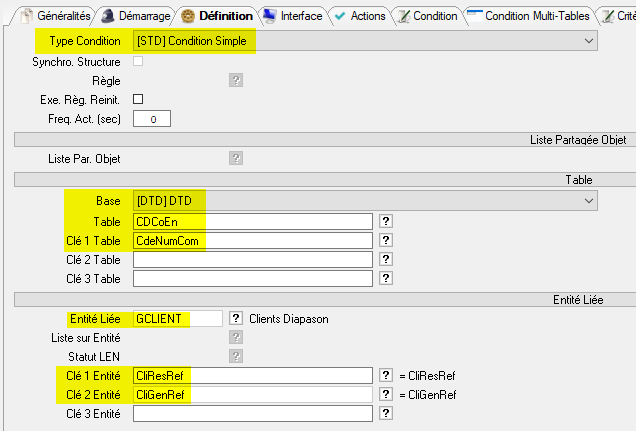Toggle the Synchro. Structure checkbox
636x431 pixels.
pos(138,61)
